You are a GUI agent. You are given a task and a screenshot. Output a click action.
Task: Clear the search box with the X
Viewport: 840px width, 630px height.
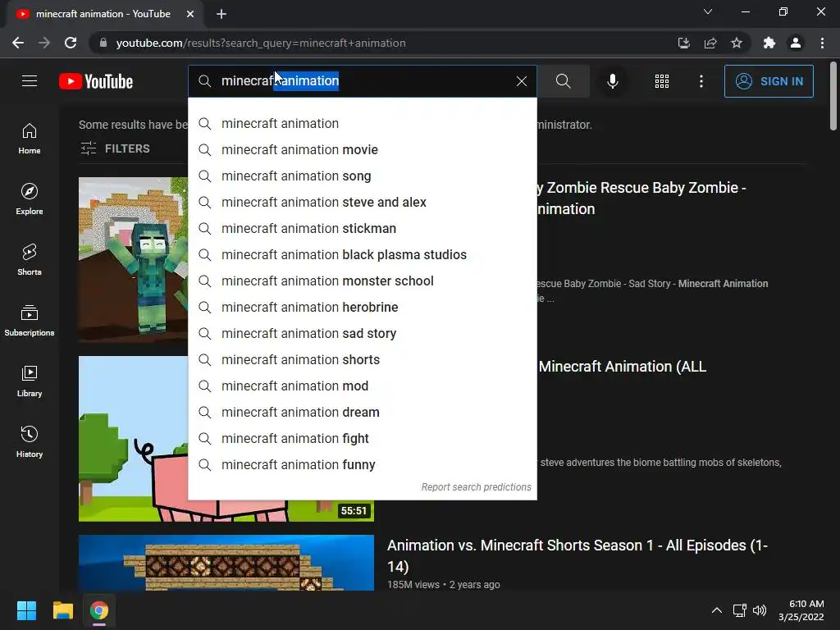coord(521,81)
